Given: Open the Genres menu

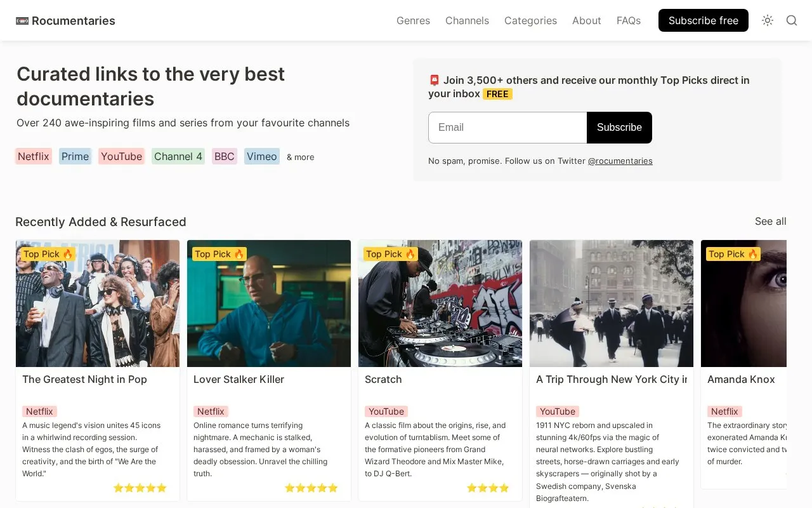Looking at the screenshot, I should 413,20.
